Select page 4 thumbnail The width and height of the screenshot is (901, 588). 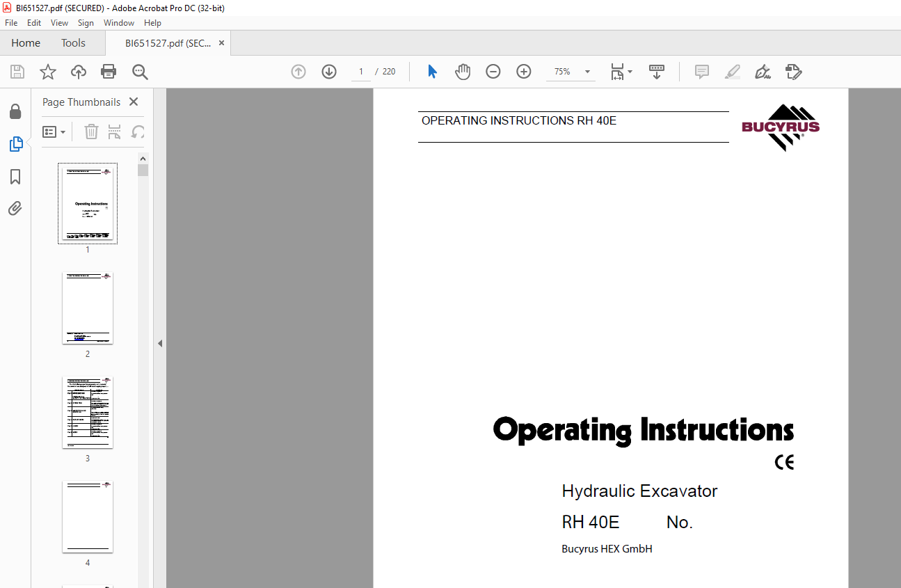pyautogui.click(x=88, y=517)
